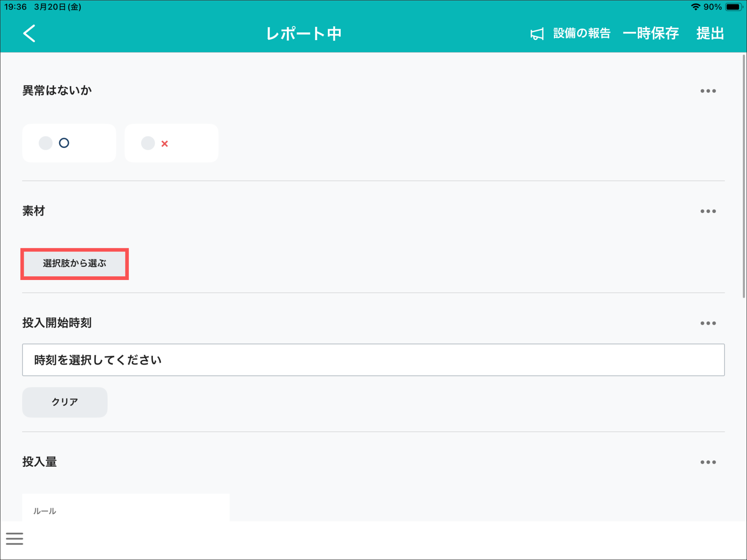This screenshot has width=747, height=560.
Task: Open the hamburger menu at bottom left
Action: coord(15,538)
